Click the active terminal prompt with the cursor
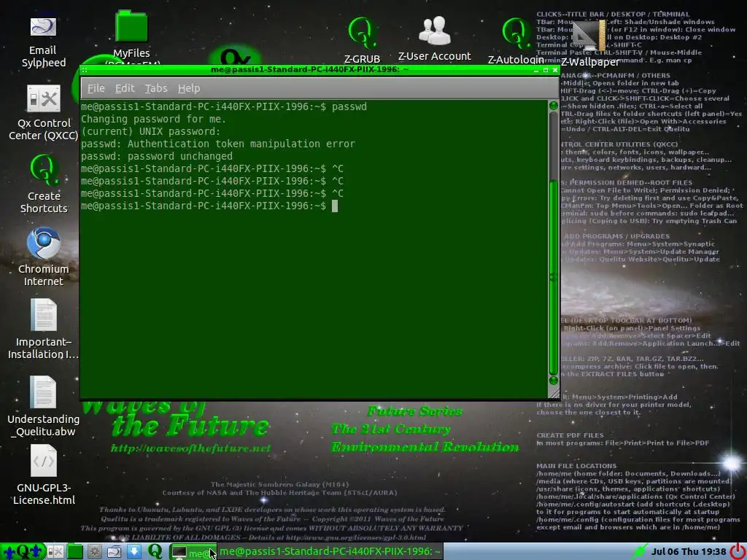 pyautogui.click(x=209, y=206)
